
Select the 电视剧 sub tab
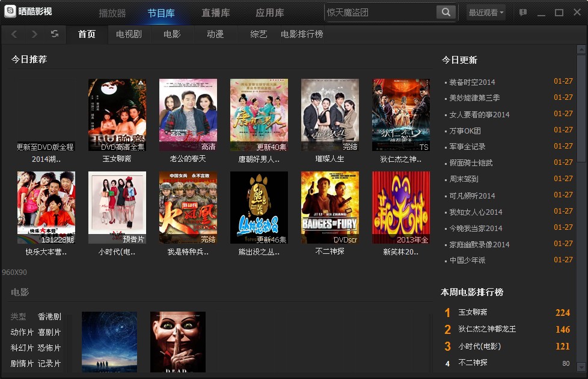point(129,34)
